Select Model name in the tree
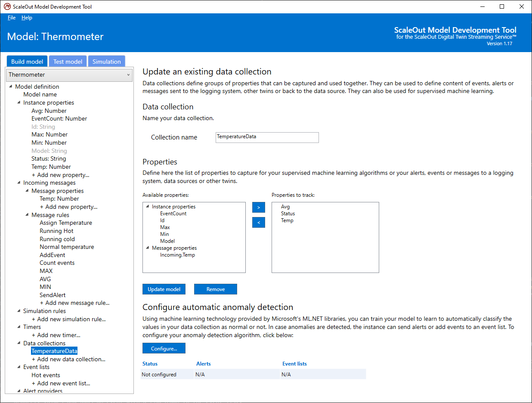The height and width of the screenshot is (403, 532). 40,94
